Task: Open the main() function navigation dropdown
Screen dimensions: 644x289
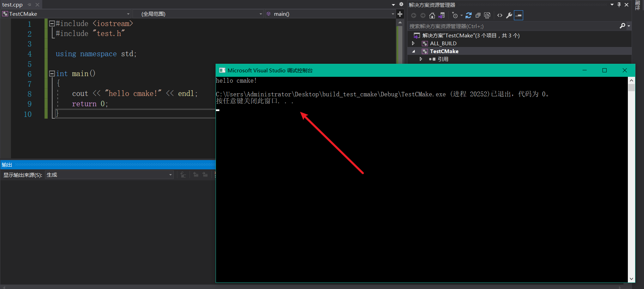Action: click(x=393, y=14)
